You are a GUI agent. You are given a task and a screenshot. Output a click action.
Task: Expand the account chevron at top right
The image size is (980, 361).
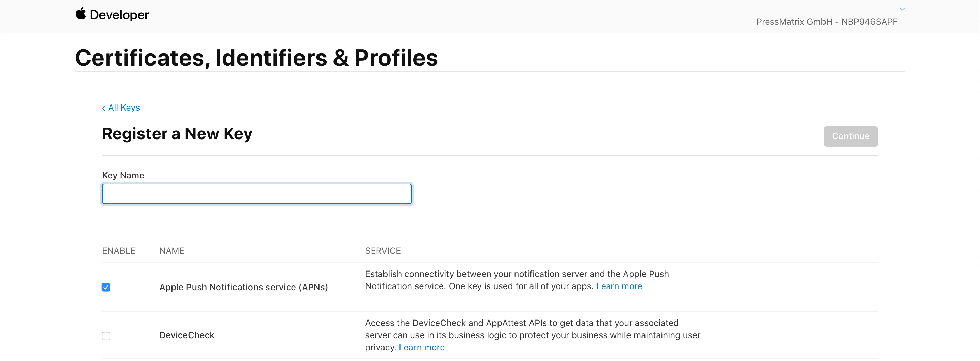(x=902, y=9)
